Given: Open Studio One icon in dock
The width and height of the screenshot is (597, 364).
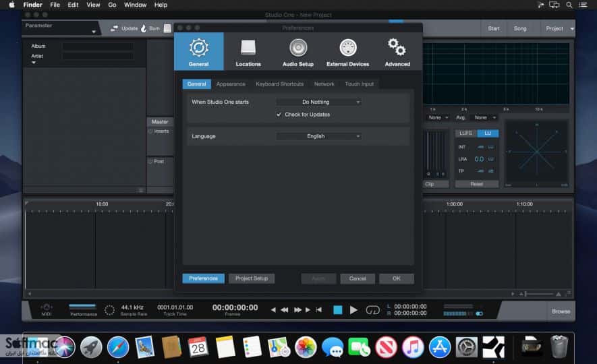Looking at the screenshot, I should click(x=493, y=347).
